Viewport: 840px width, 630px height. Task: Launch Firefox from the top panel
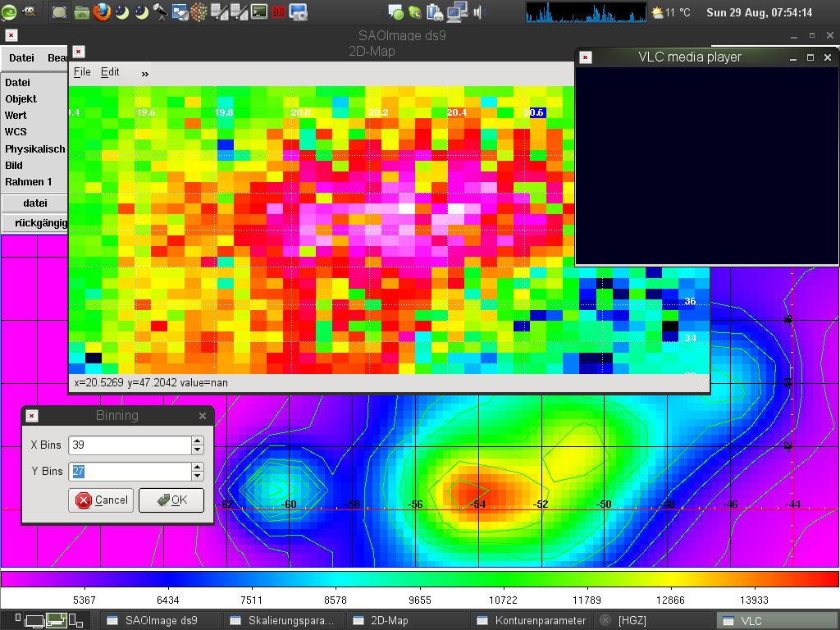click(x=101, y=11)
